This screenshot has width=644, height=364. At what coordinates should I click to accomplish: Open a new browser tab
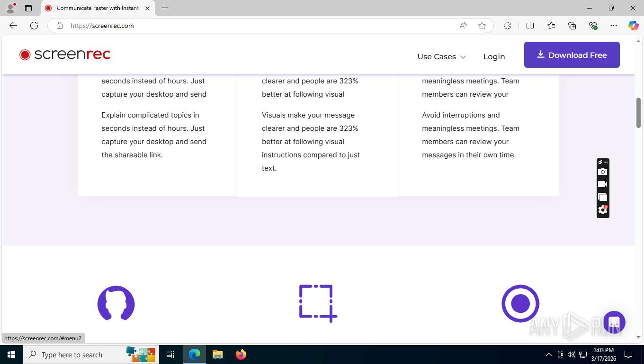165,8
